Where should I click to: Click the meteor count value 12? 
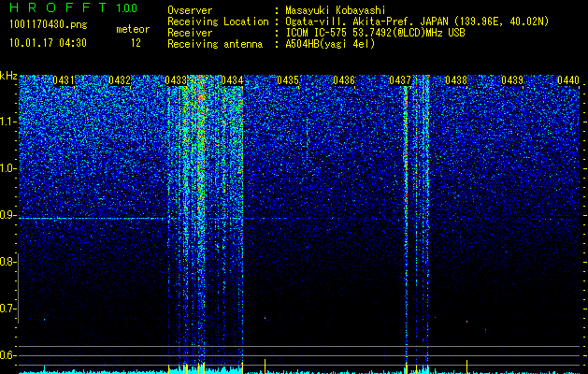(136, 43)
